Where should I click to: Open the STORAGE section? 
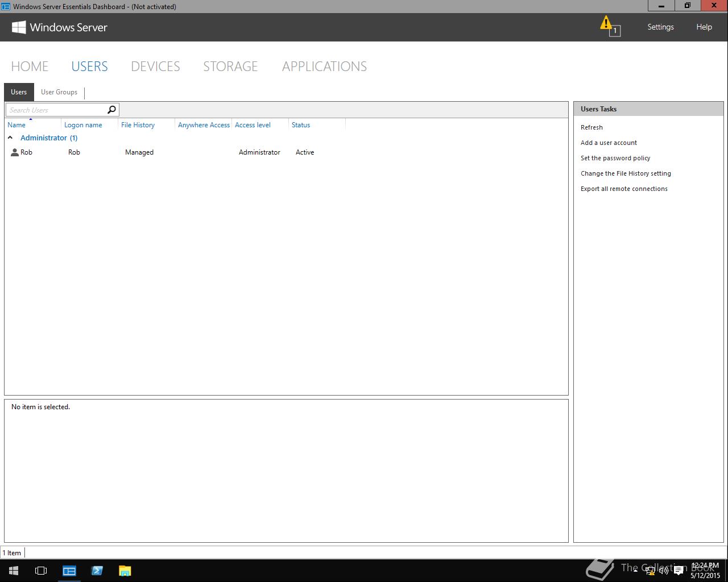[x=230, y=66]
